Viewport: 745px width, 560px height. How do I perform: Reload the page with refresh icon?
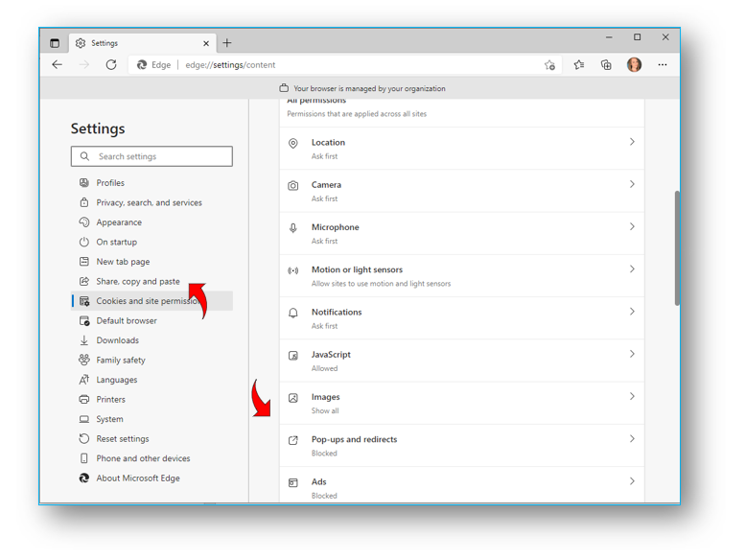[x=111, y=64]
